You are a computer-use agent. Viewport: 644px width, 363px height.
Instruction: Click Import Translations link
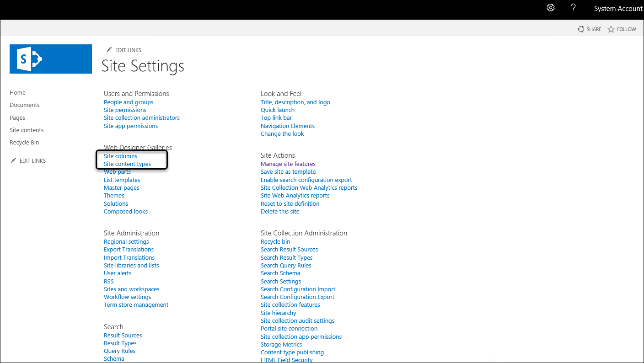129,258
